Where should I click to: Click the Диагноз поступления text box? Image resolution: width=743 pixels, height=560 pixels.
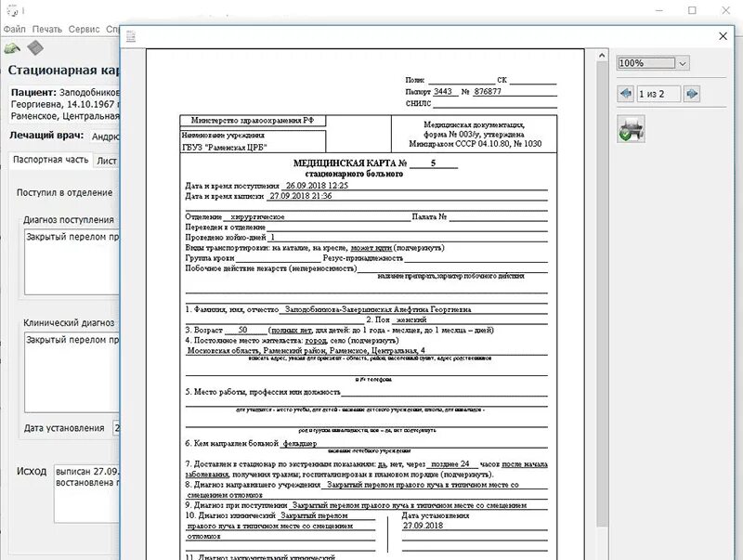click(x=72, y=262)
